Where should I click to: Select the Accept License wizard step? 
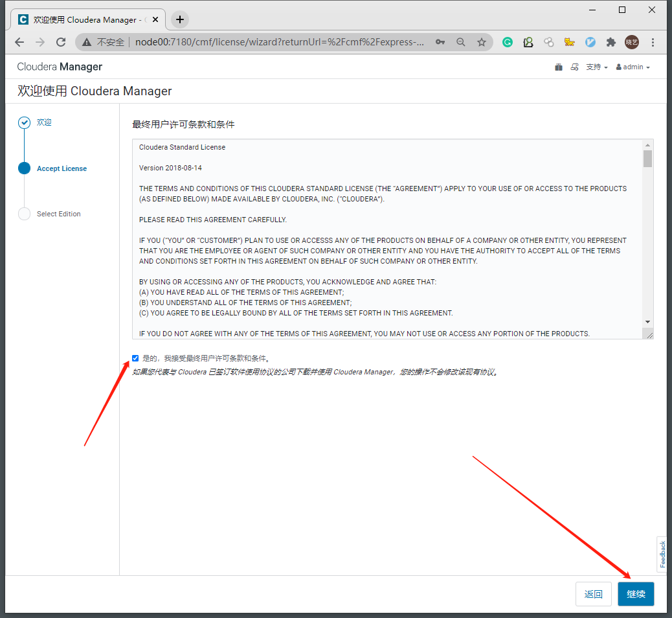coord(62,168)
